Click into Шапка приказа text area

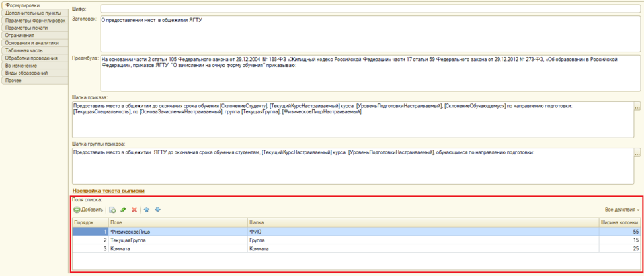pos(353,119)
